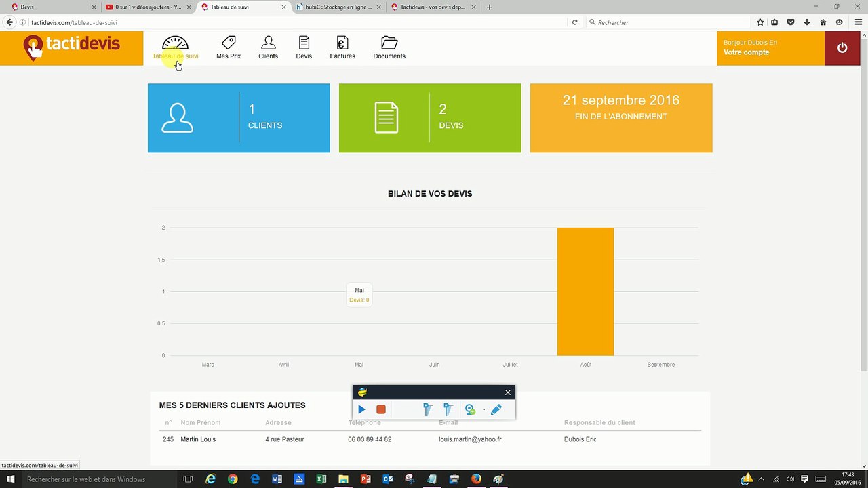Click the 4 rue Pasteur address cell
This screenshot has height=488, width=868.
point(285,439)
